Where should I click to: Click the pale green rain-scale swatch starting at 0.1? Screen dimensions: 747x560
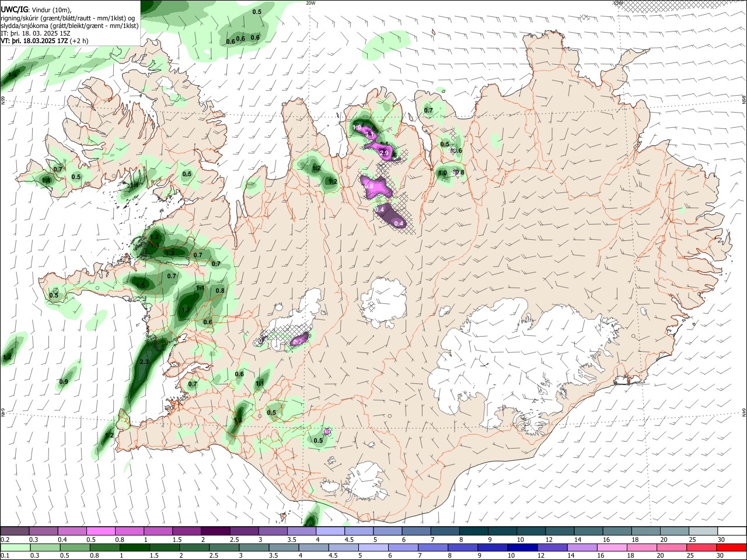(x=15, y=547)
